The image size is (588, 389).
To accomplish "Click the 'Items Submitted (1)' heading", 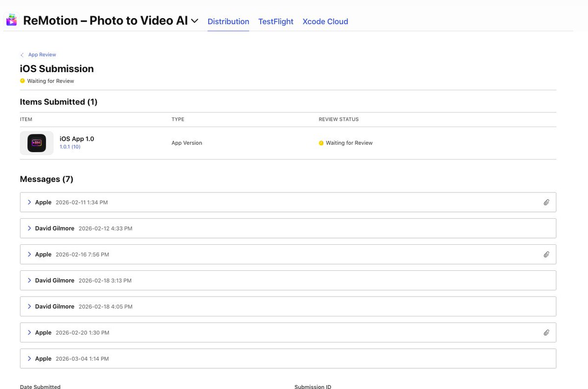I will (x=59, y=102).
